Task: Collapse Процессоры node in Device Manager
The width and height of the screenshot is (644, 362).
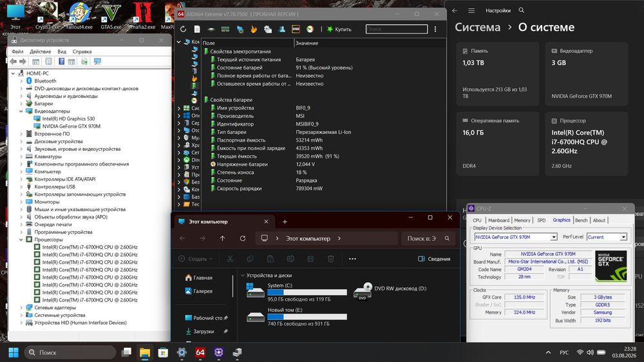Action: tap(21, 240)
